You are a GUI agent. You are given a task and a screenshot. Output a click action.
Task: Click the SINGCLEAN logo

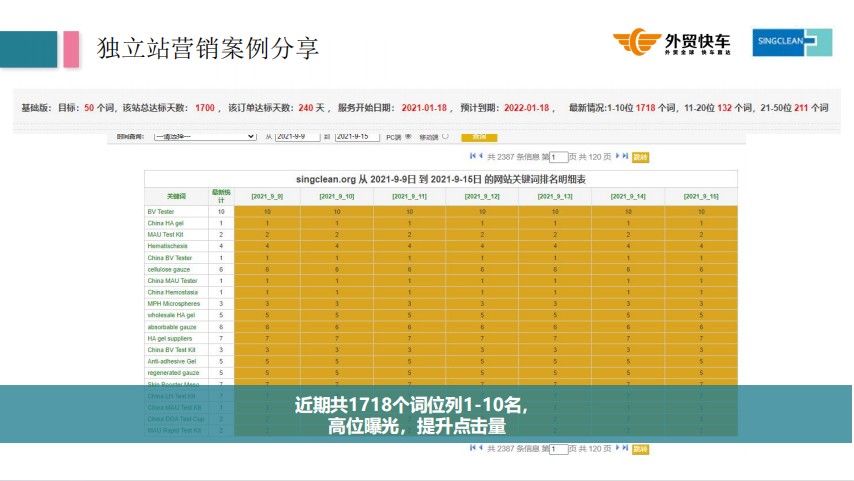point(791,42)
